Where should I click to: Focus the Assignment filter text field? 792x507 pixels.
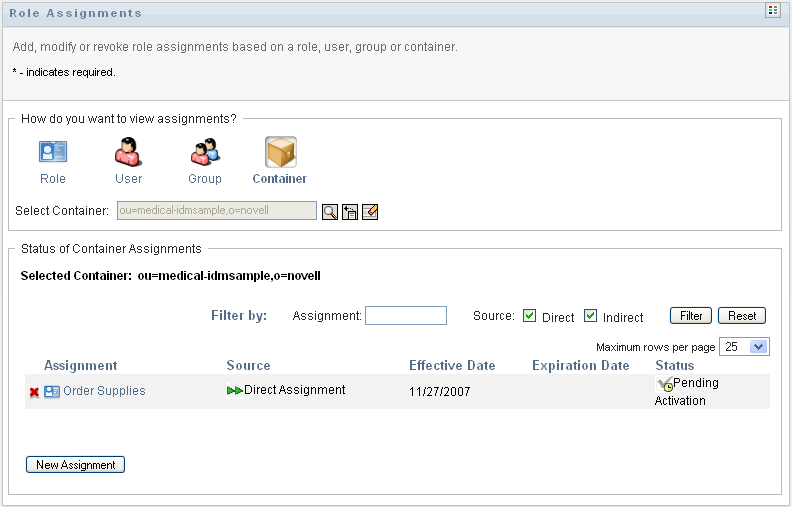406,316
